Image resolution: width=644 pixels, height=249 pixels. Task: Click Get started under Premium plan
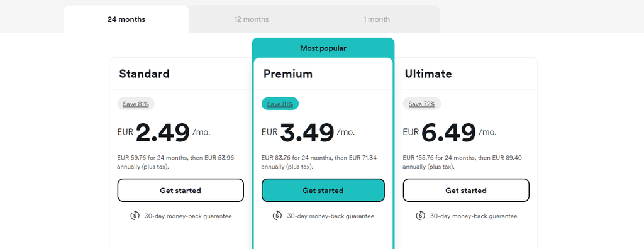323,191
